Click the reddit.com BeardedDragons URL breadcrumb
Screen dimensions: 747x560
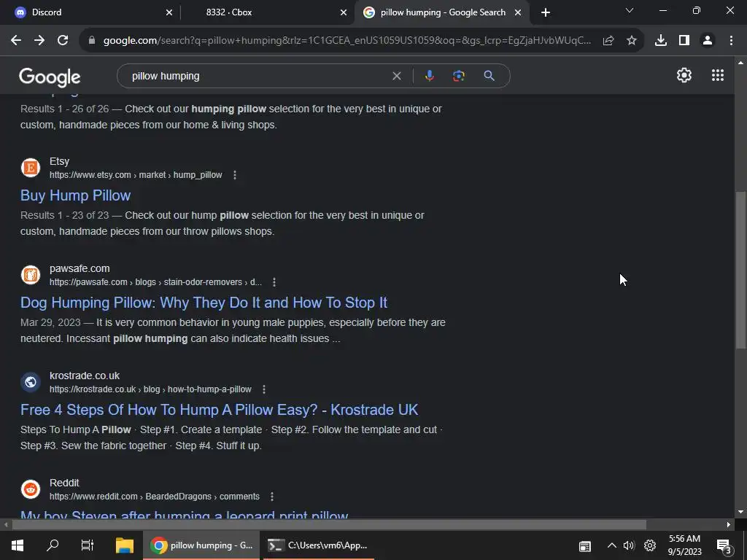pos(155,497)
